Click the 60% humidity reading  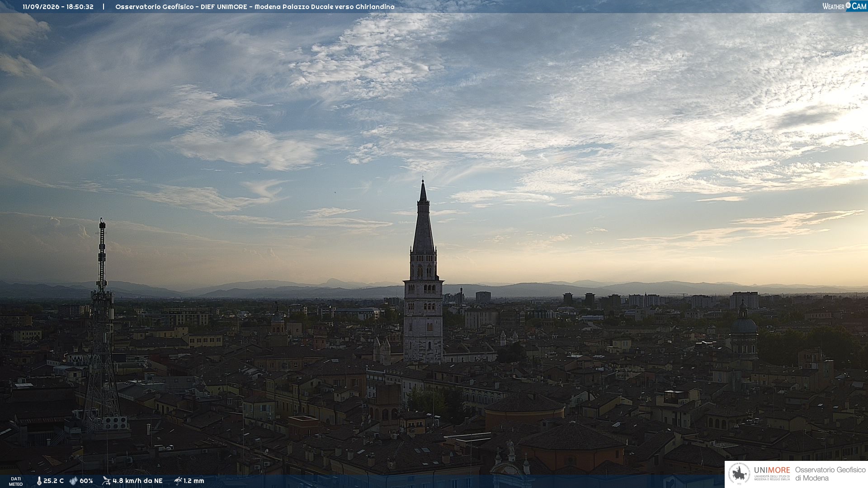click(86, 481)
